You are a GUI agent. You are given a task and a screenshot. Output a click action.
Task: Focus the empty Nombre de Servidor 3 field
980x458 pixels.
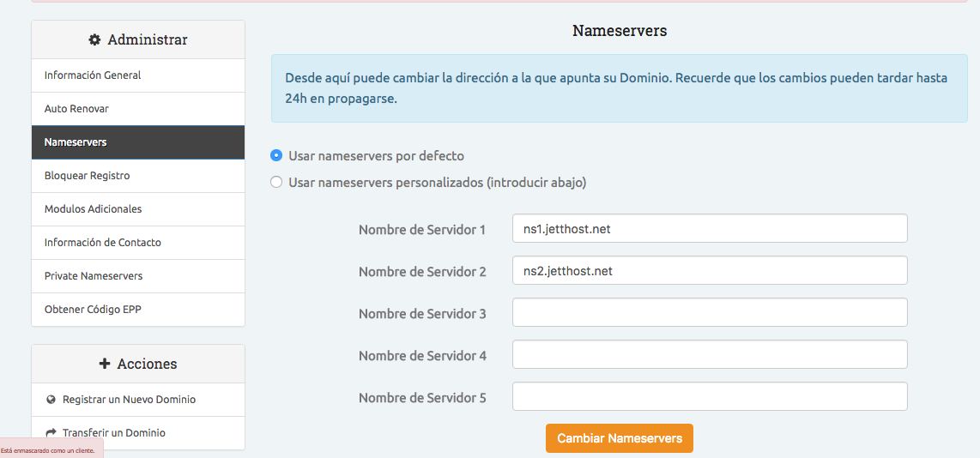(x=709, y=313)
